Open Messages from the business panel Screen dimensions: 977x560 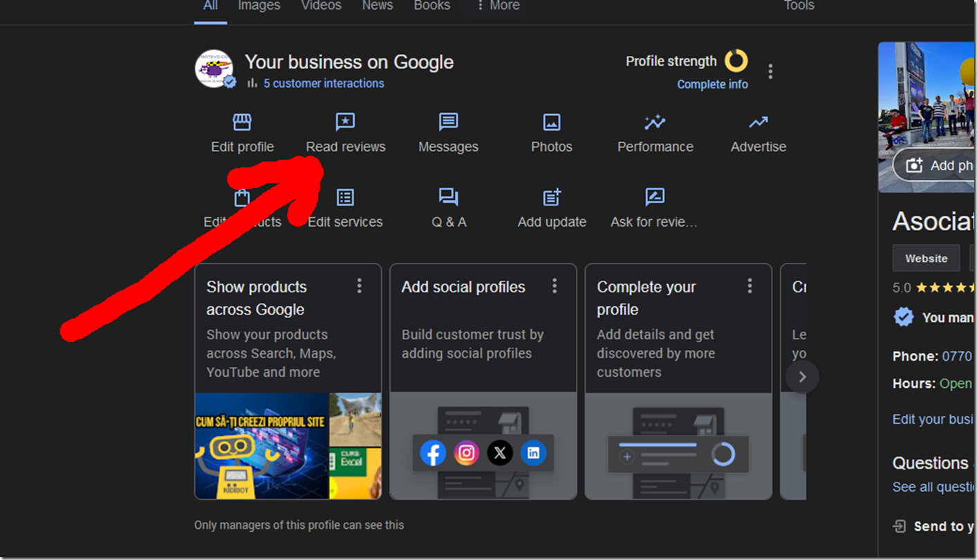coord(448,131)
